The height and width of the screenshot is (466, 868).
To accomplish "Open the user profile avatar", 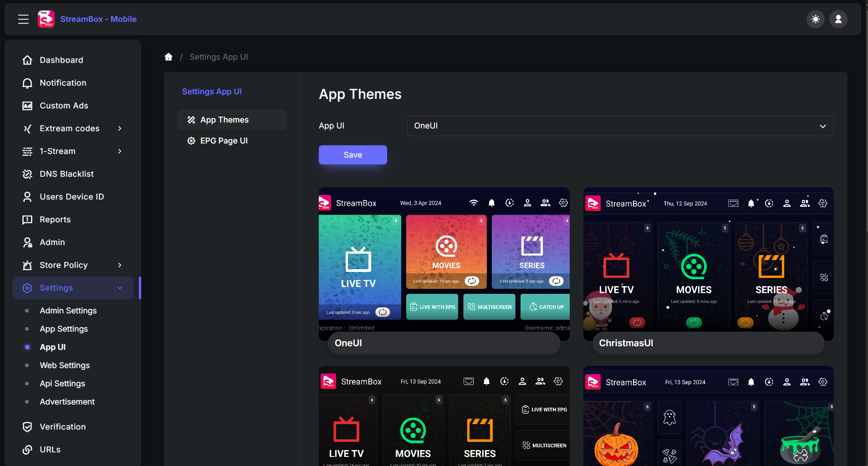I will [x=838, y=19].
